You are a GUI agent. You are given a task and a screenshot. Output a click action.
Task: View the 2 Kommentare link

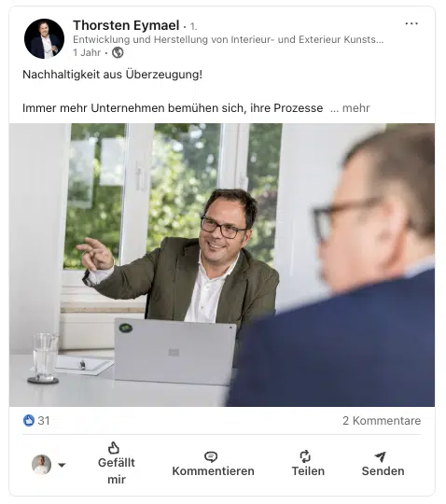tap(382, 420)
